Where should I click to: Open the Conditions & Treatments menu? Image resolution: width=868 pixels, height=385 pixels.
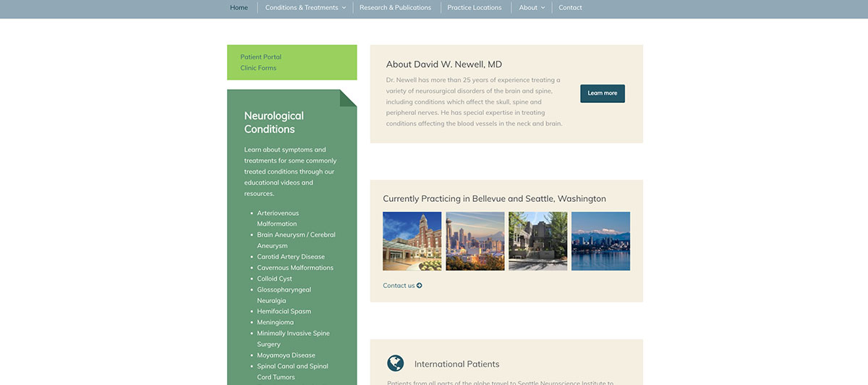302,8
